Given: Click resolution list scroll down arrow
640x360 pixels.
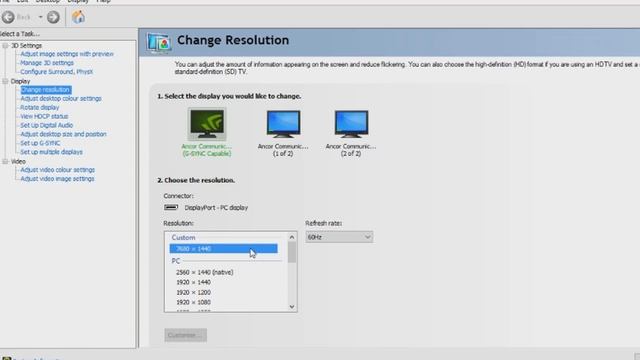Looking at the screenshot, I should coord(292,307).
